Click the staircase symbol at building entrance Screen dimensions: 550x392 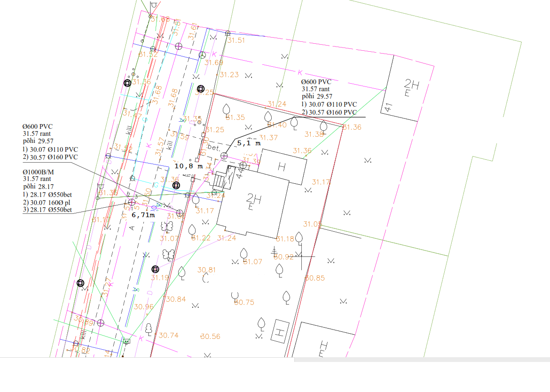220,180
